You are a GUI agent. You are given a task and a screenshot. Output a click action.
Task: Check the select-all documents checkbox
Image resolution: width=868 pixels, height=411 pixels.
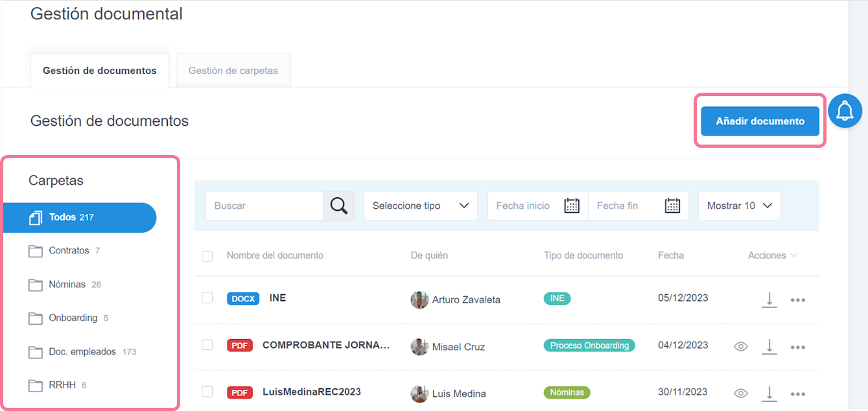click(x=207, y=256)
